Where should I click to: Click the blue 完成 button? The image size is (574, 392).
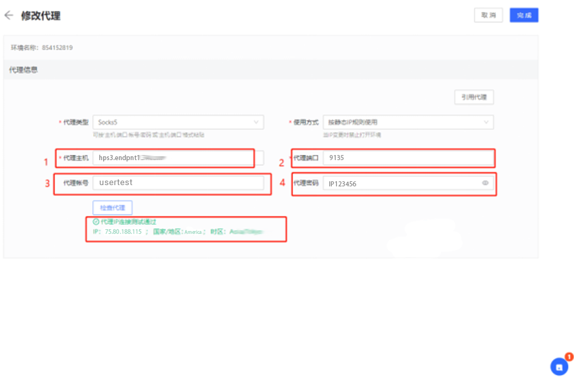pyautogui.click(x=524, y=15)
